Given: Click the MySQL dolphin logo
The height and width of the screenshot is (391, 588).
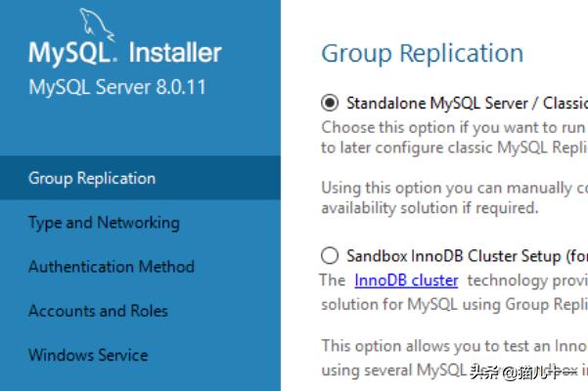Looking at the screenshot, I should tap(96, 24).
